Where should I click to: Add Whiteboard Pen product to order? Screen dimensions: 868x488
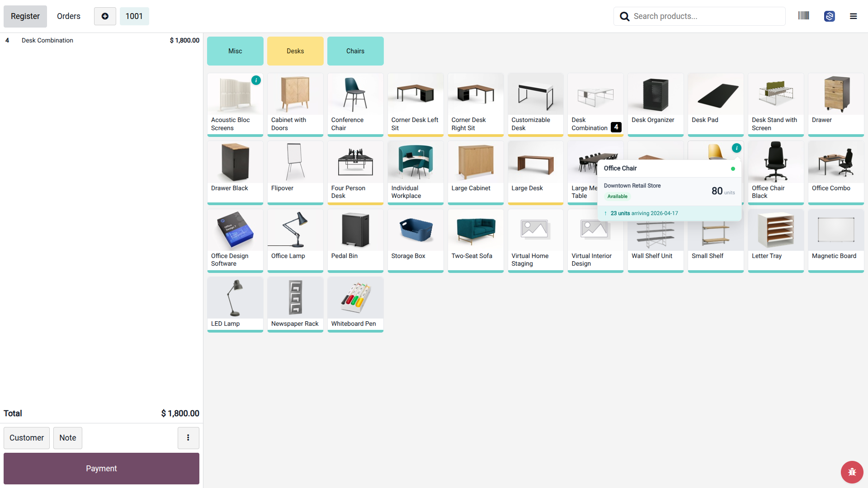pos(355,305)
